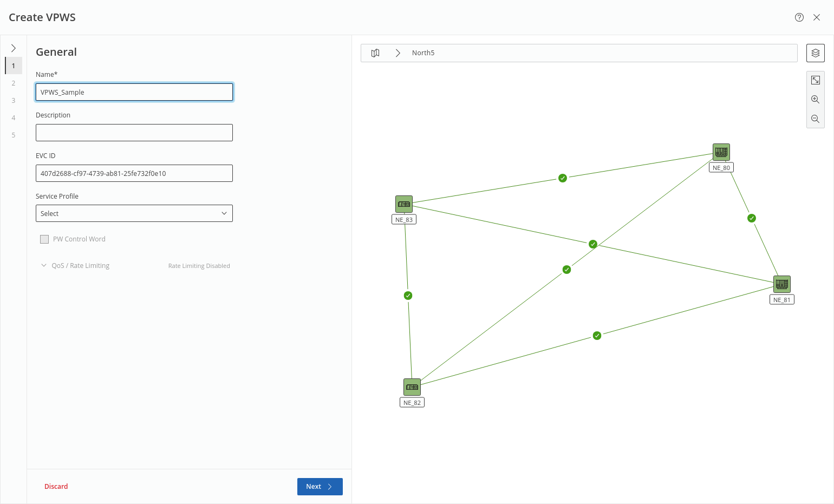Expand the wizard steps sidebar

click(x=14, y=48)
